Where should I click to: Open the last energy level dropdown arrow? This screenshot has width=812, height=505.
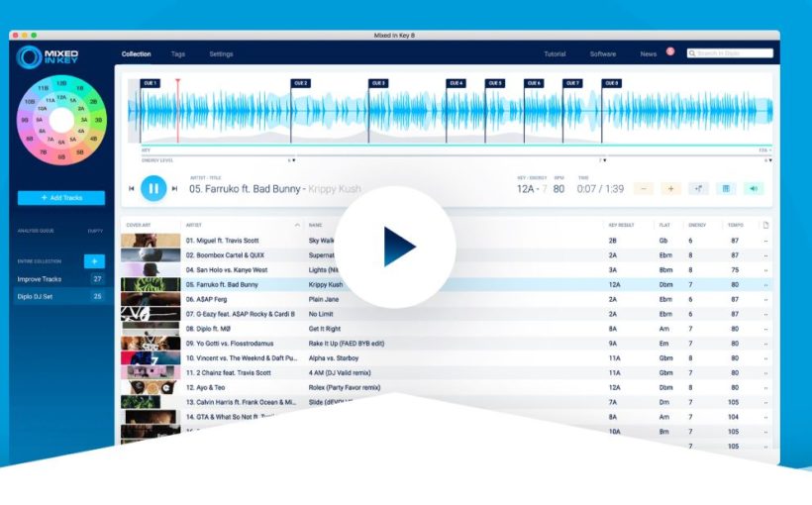pyautogui.click(x=770, y=160)
